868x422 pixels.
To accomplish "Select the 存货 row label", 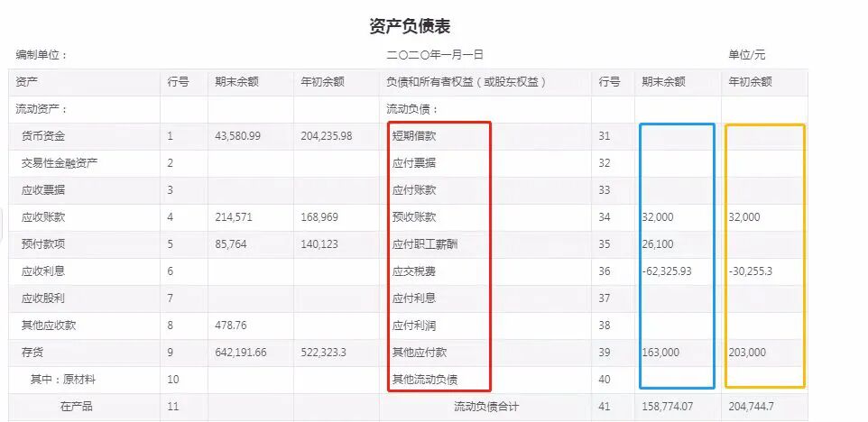I will (32, 353).
